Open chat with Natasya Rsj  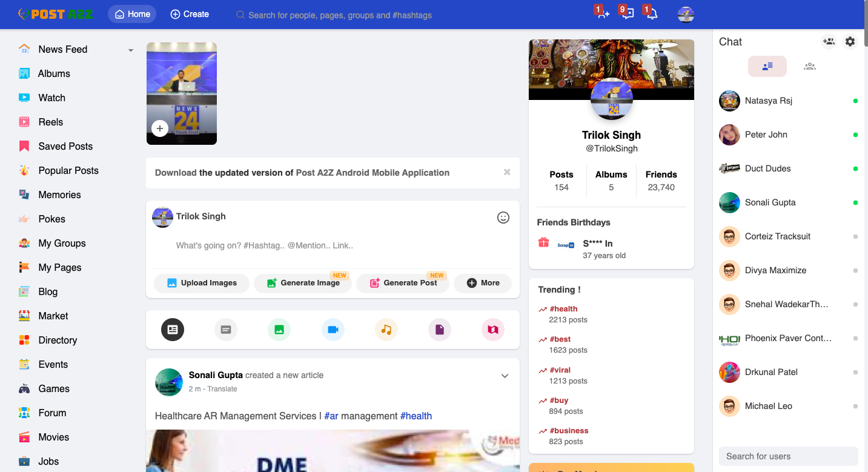(x=790, y=101)
